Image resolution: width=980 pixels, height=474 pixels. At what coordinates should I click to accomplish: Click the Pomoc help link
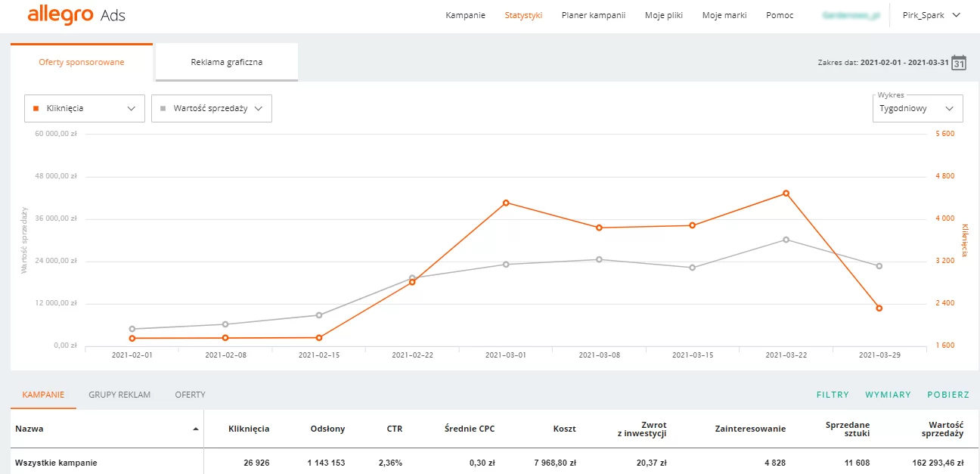coord(780,15)
